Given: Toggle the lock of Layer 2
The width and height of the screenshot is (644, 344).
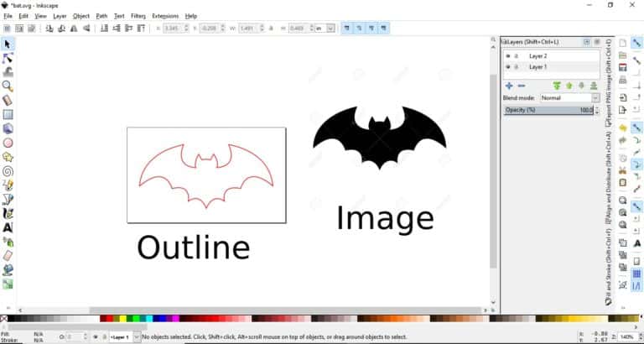Looking at the screenshot, I should [517, 56].
